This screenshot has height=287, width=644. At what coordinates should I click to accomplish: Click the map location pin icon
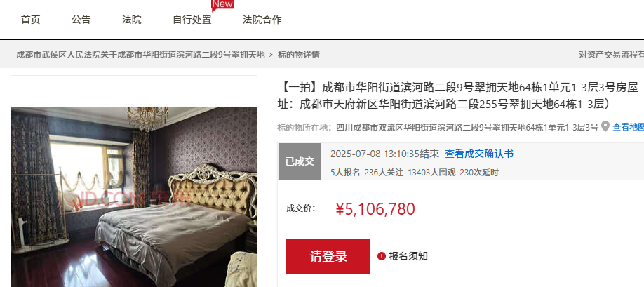click(605, 126)
